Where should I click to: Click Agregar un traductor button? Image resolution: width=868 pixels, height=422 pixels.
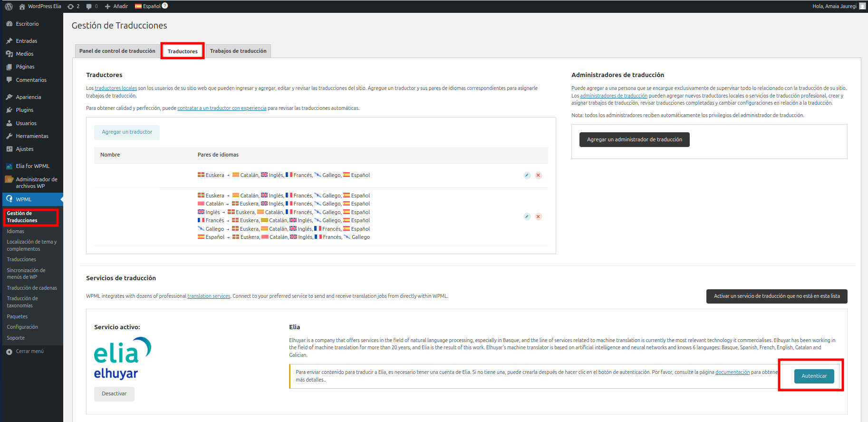click(127, 132)
